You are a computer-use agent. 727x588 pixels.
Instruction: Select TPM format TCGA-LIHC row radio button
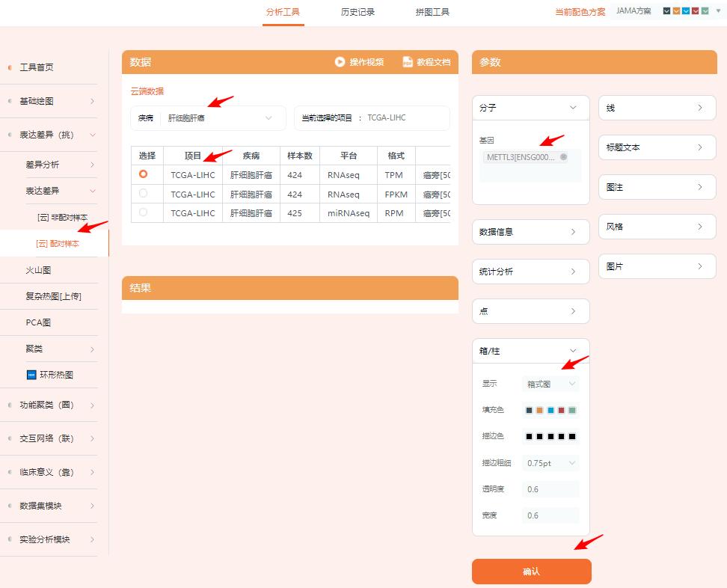[x=144, y=174]
